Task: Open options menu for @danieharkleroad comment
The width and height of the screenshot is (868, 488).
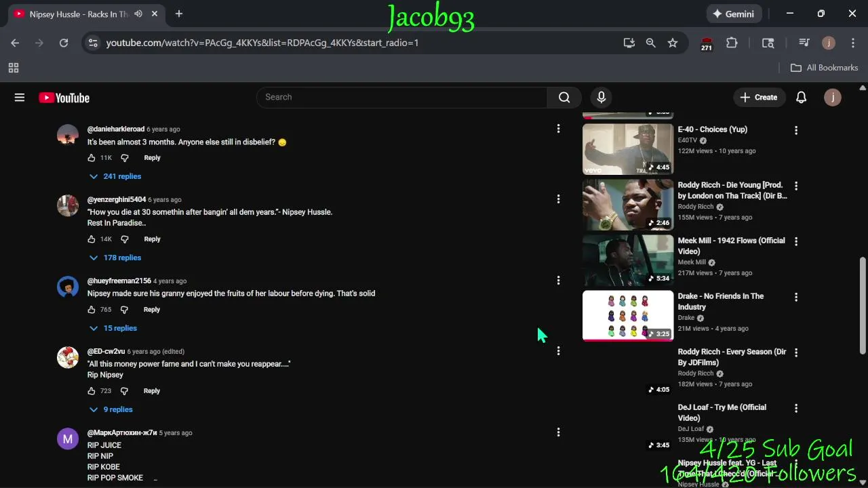Action: coord(558,129)
